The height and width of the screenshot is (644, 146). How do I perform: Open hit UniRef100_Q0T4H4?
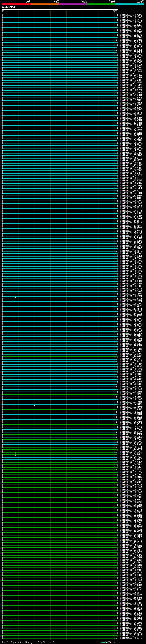(x=131, y=77)
